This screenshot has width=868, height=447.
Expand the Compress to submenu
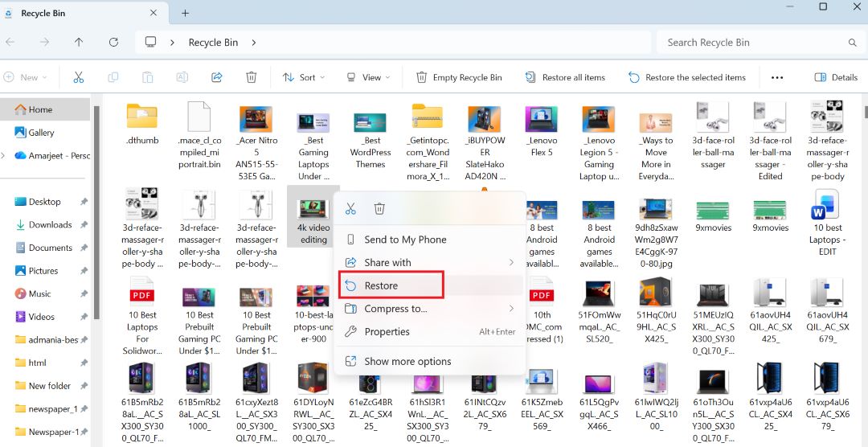511,309
